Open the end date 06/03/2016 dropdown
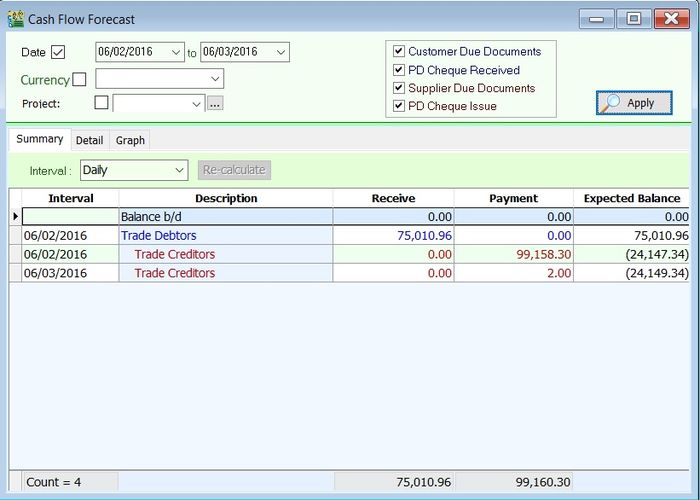This screenshot has width=700, height=500. (x=279, y=52)
